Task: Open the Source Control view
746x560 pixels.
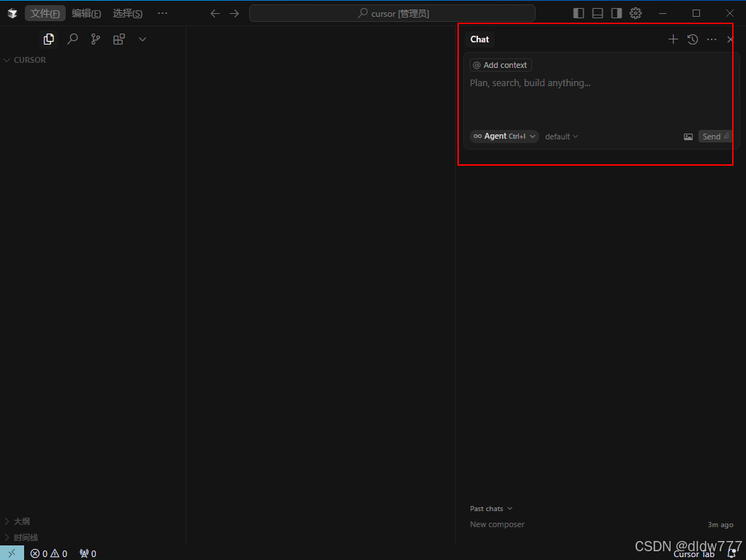Action: (96, 39)
